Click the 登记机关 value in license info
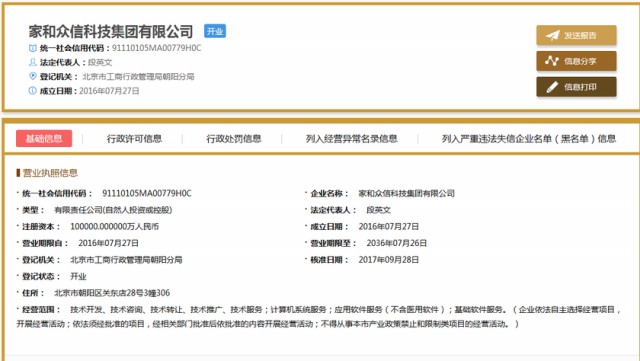The height and width of the screenshot is (361, 640). [126, 260]
